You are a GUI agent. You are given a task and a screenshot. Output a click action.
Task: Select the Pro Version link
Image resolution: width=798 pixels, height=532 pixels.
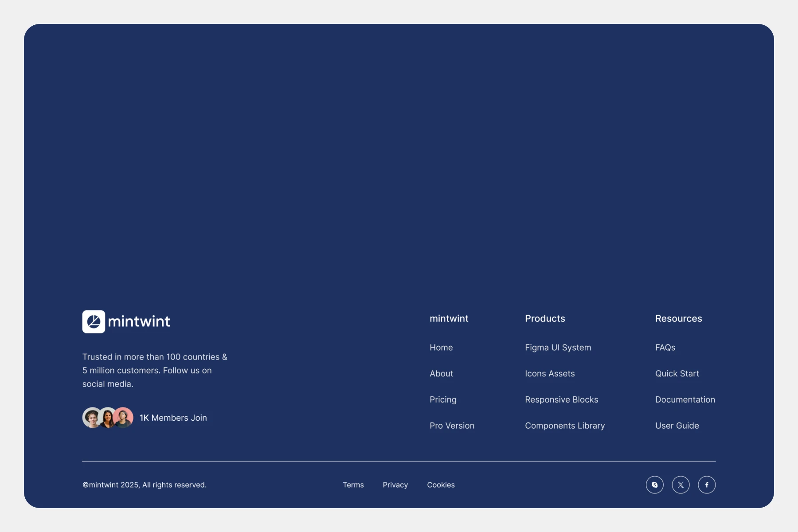point(452,426)
